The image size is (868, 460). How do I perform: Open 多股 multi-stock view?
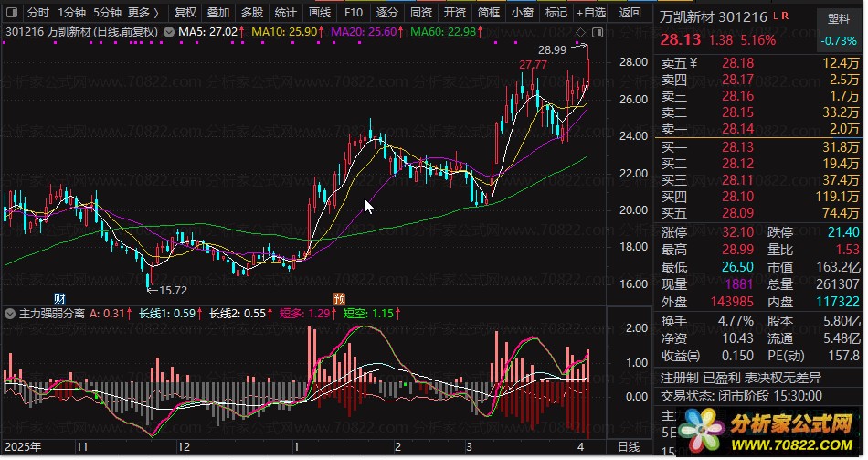click(252, 12)
